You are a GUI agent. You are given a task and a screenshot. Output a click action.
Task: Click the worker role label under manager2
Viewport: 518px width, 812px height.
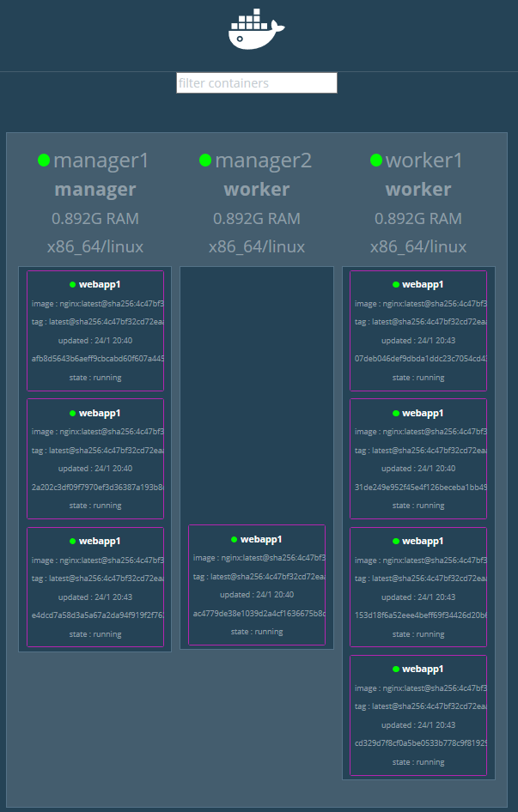tap(257, 190)
